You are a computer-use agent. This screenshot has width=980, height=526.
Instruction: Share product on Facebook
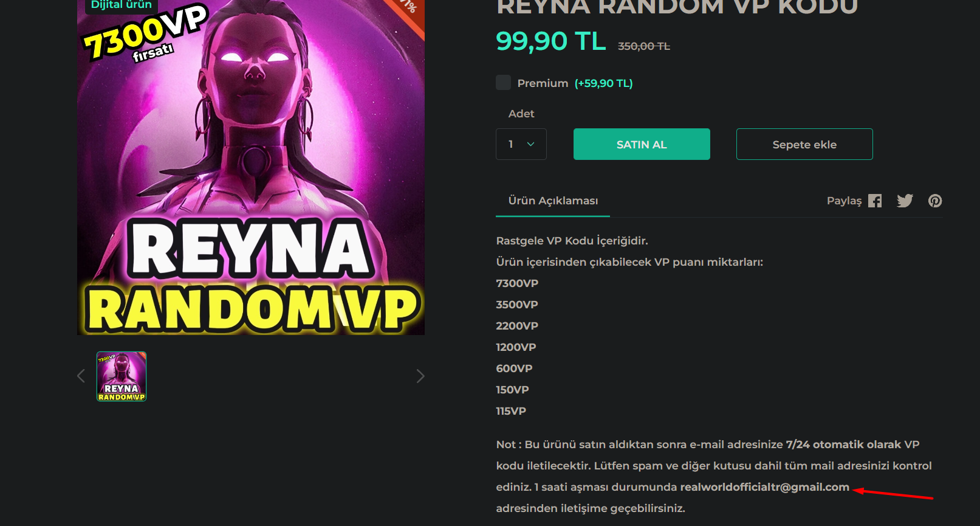pos(875,201)
